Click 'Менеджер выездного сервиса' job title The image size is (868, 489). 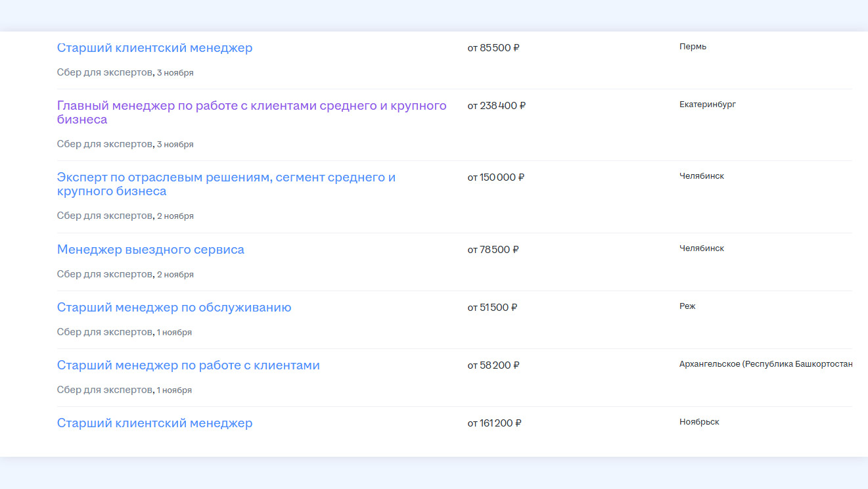[150, 250]
